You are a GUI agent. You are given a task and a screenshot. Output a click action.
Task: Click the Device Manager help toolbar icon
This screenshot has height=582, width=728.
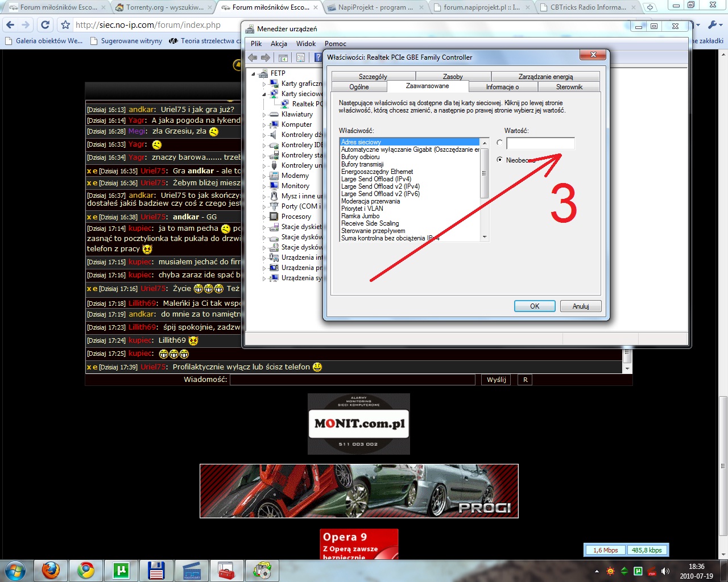tap(318, 57)
